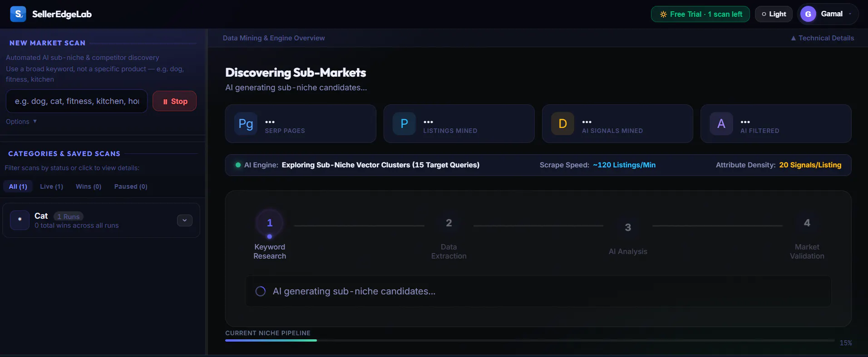Click the SERP Pages stat card
This screenshot has width=868, height=357.
[x=301, y=124]
